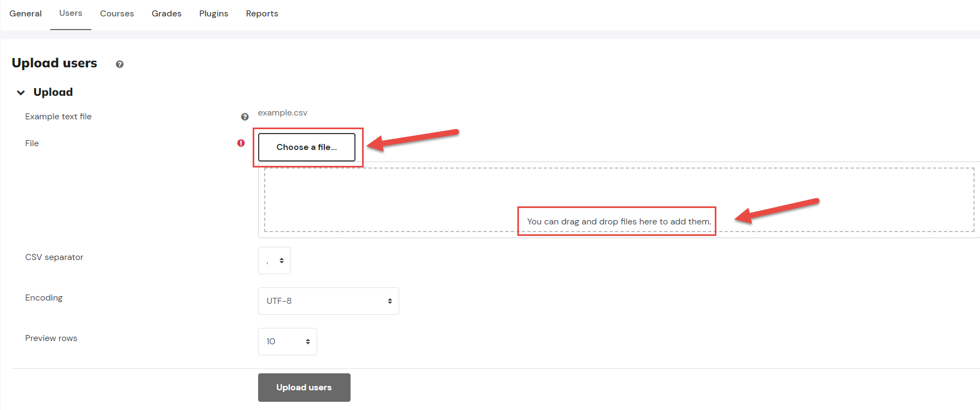980x410 pixels.
Task: Switch to the Courses tab
Action: click(117, 14)
